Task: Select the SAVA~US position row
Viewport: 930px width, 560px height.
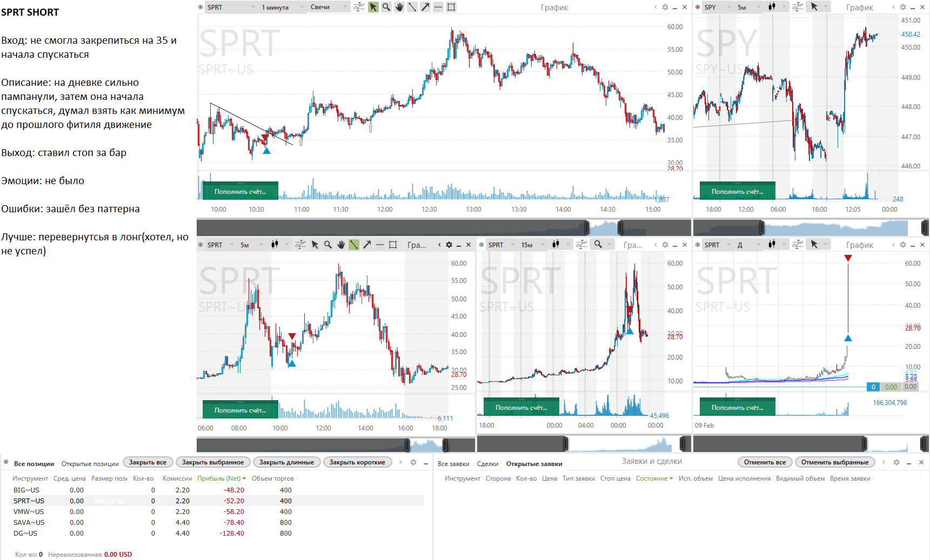Action: 217,522
